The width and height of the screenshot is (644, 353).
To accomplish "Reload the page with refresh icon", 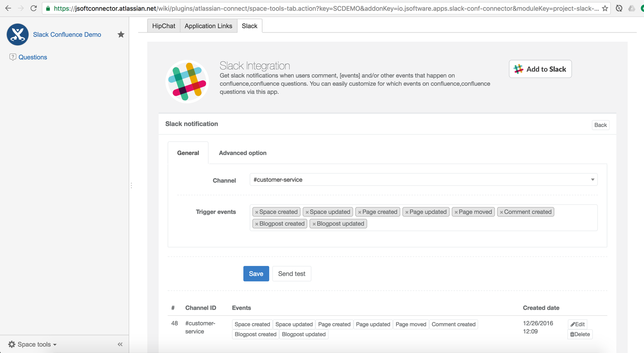I will click(x=34, y=8).
